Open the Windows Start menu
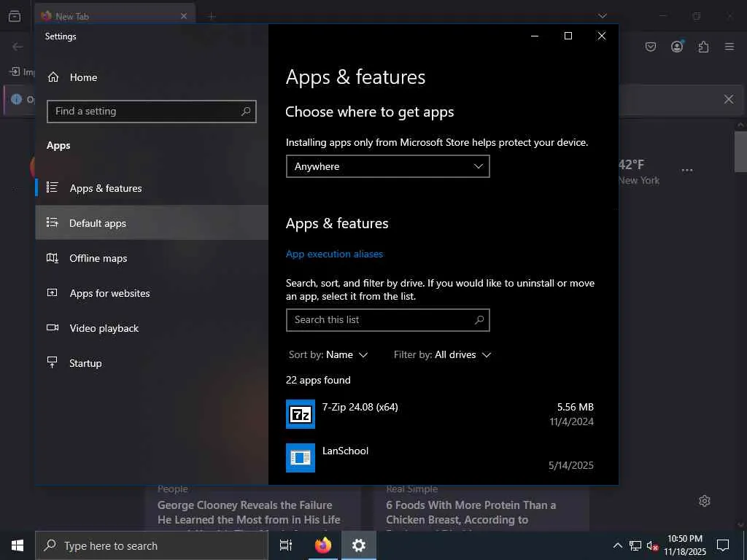This screenshot has height=560, width=747. tap(18, 545)
